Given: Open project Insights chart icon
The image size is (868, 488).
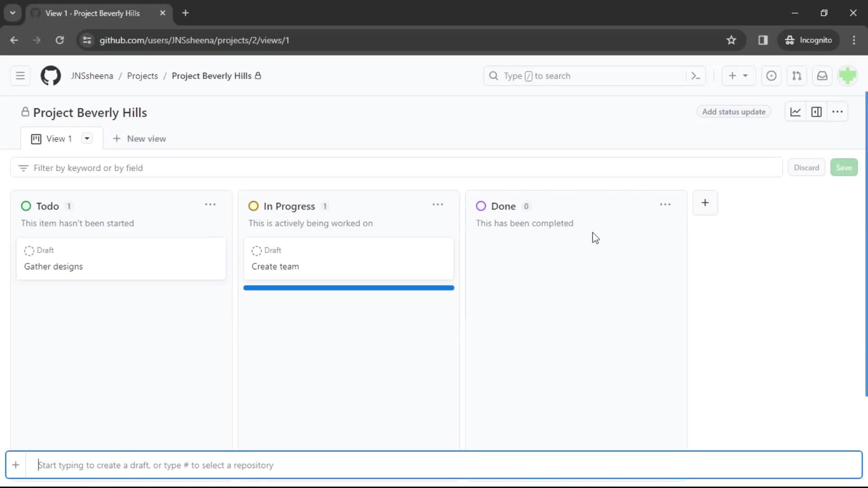Looking at the screenshot, I should pos(795,112).
